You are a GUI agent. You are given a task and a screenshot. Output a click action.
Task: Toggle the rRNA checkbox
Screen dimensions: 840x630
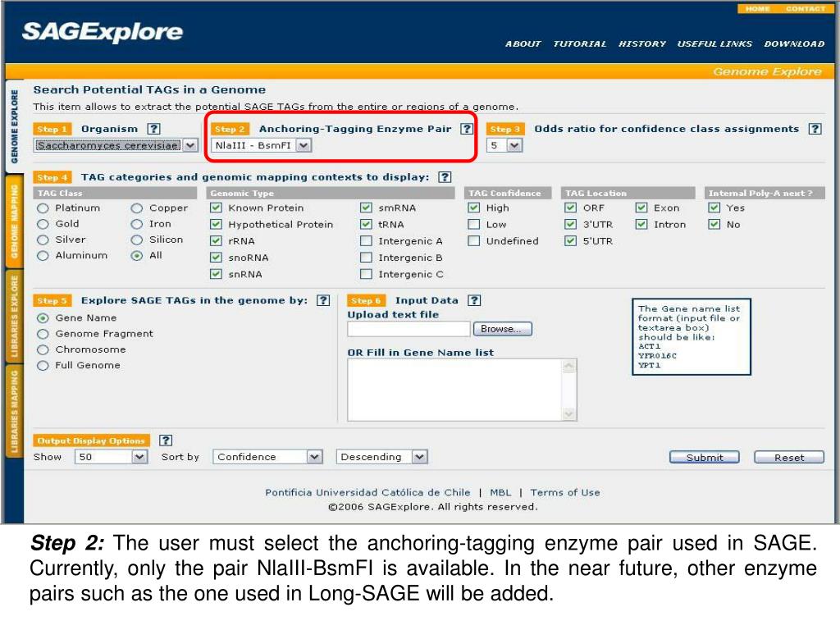[216, 241]
